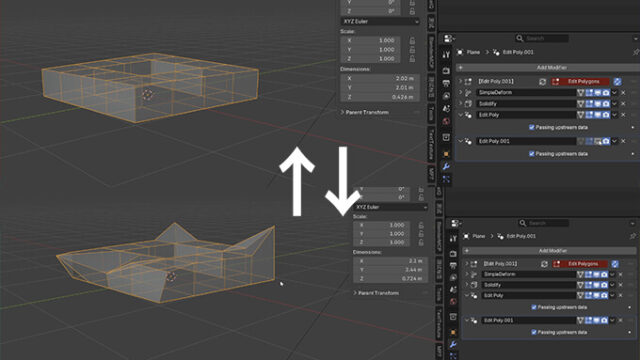Open the Modifiers wrench tab in the upper properties editor
This screenshot has width=640, height=360.
[x=446, y=166]
